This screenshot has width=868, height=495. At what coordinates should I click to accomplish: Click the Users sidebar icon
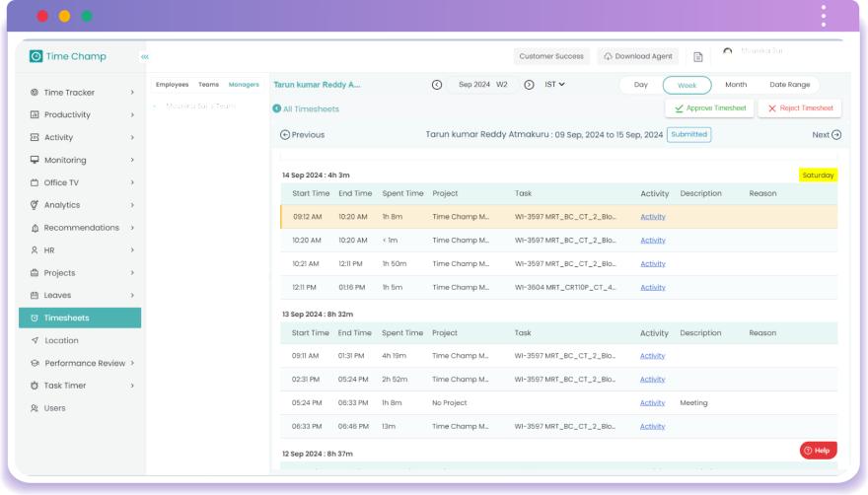coord(35,408)
